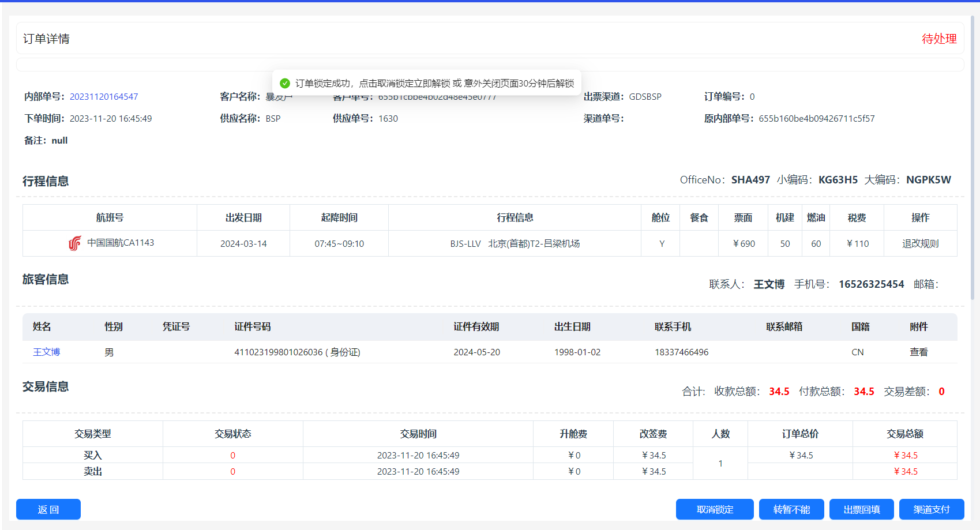Click ticketing channel value GDSBSP

coord(645,96)
